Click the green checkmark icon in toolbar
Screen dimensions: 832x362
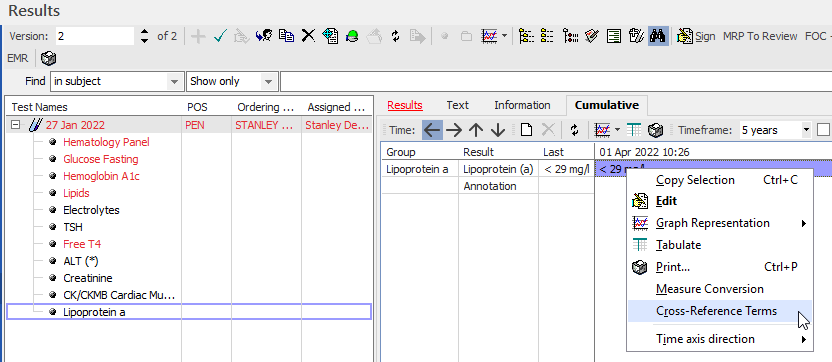[x=220, y=36]
